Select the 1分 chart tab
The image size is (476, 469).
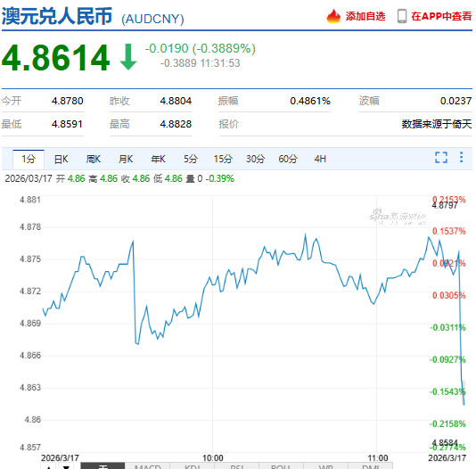point(29,159)
